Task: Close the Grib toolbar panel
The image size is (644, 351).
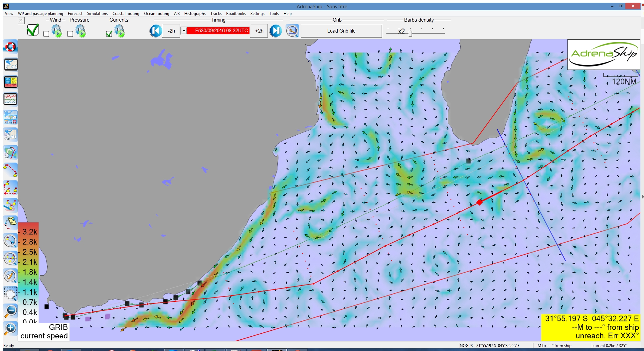Action: click(21, 20)
